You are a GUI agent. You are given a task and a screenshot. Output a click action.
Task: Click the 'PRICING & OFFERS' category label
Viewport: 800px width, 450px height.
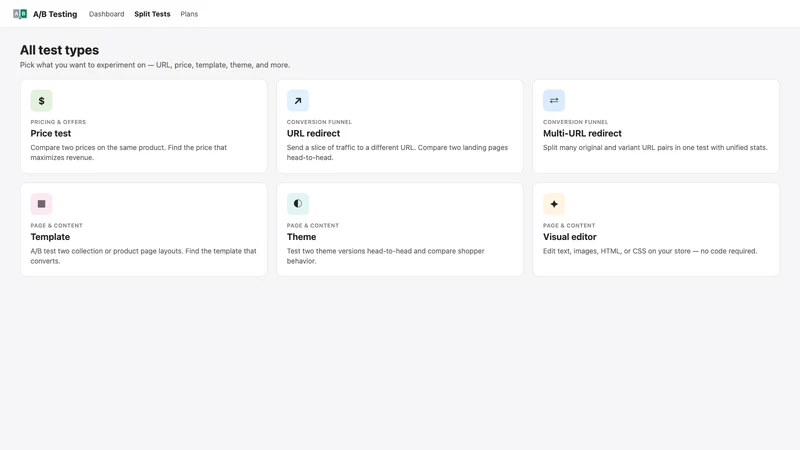pyautogui.click(x=58, y=122)
